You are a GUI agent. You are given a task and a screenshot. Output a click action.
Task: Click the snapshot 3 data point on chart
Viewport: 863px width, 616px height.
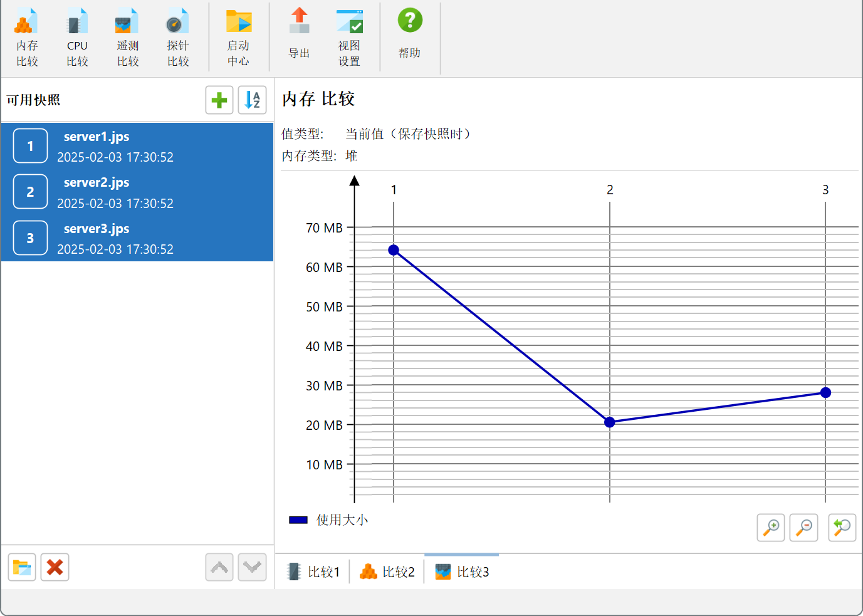click(825, 393)
